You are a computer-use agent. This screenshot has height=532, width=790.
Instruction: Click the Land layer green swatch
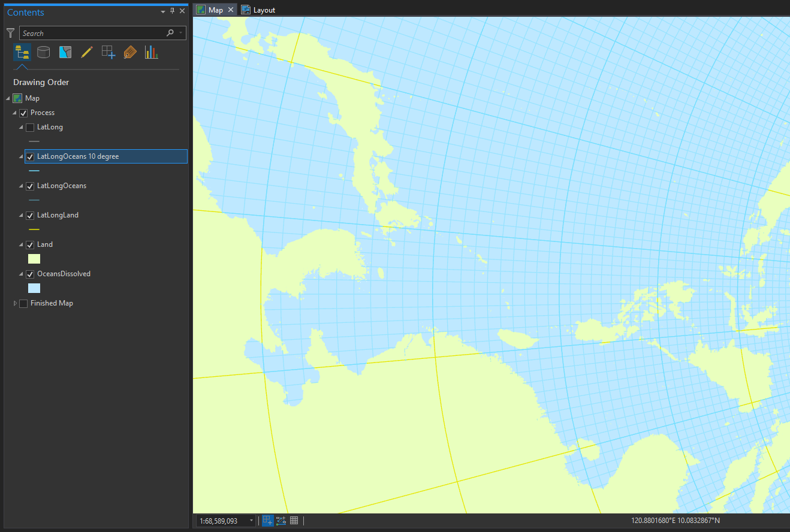pyautogui.click(x=34, y=259)
